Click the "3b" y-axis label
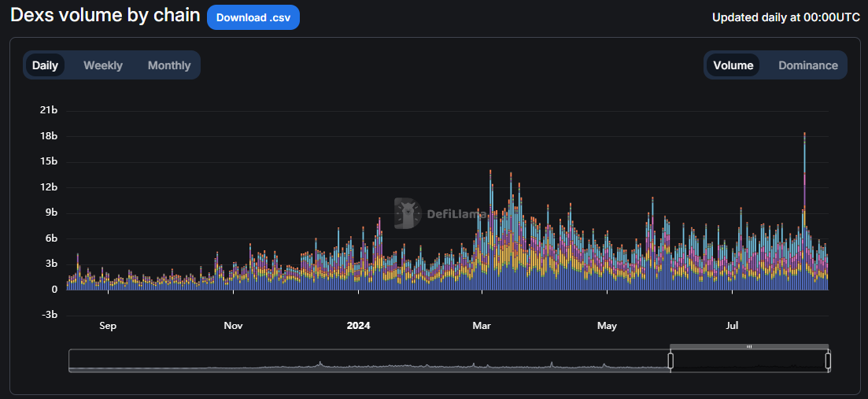Viewport: 868px width, 399px height. tap(51, 264)
